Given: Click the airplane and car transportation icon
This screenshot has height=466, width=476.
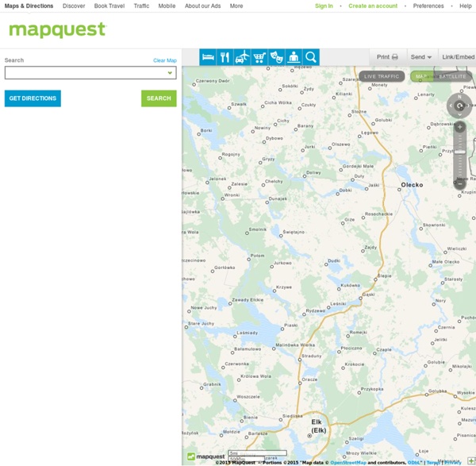Looking at the screenshot, I should click(x=242, y=57).
